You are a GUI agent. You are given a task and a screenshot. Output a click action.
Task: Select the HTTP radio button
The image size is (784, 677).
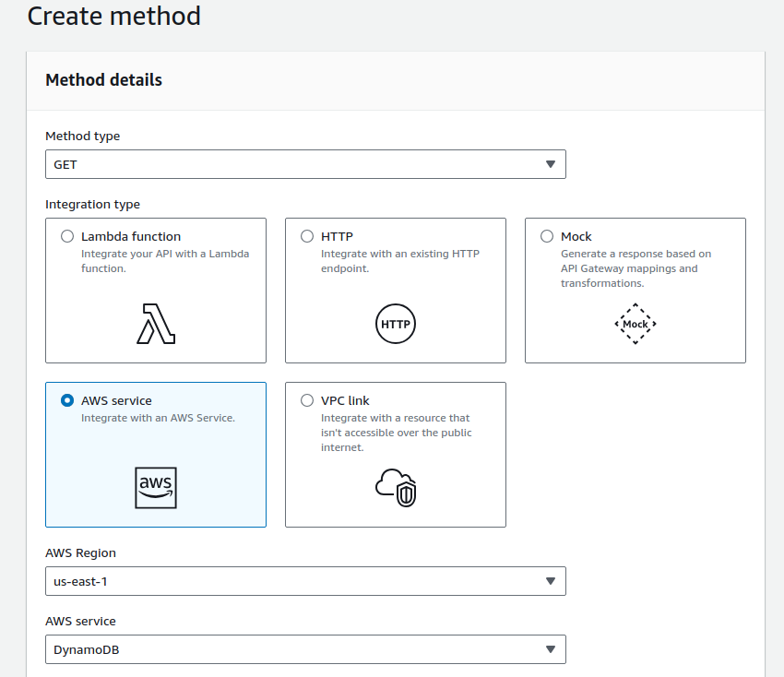306,236
